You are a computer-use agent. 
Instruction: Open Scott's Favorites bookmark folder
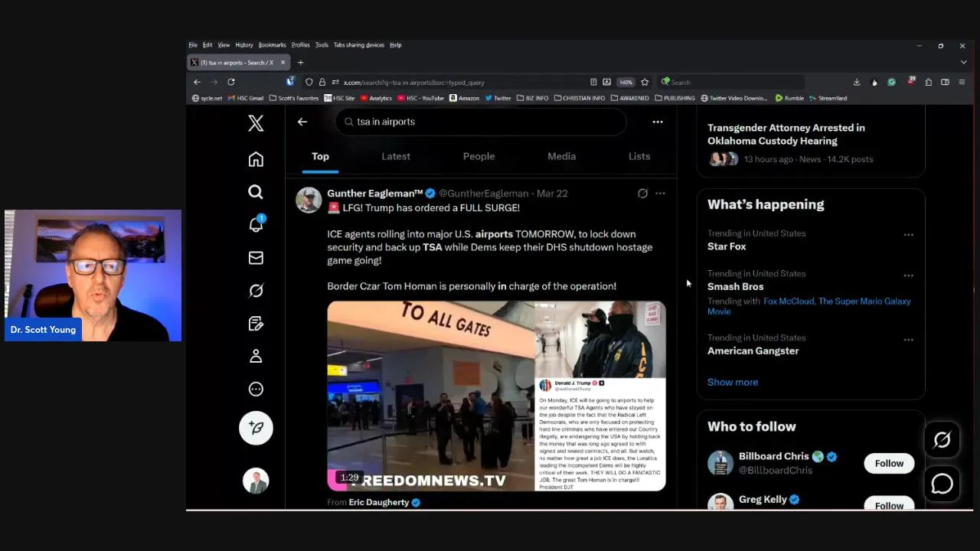pyautogui.click(x=294, y=98)
